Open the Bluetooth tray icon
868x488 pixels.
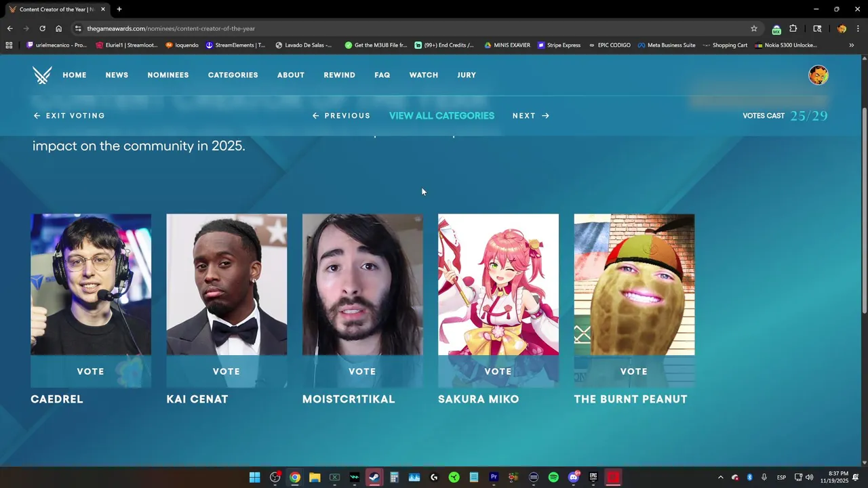749,477
